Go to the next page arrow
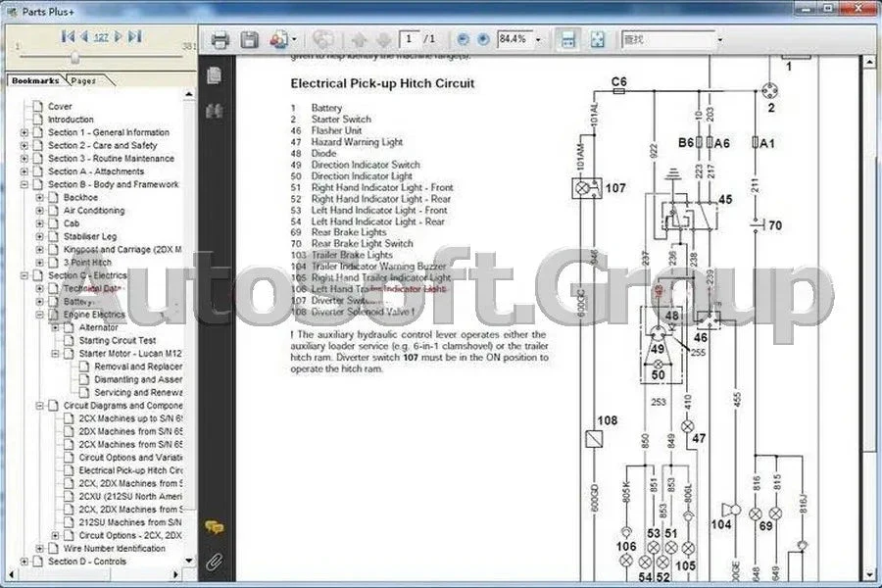This screenshot has height=588, width=882. pos(119,37)
